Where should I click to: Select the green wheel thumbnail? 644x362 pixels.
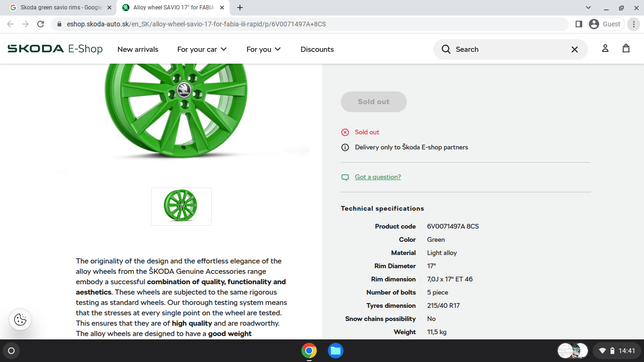182,206
